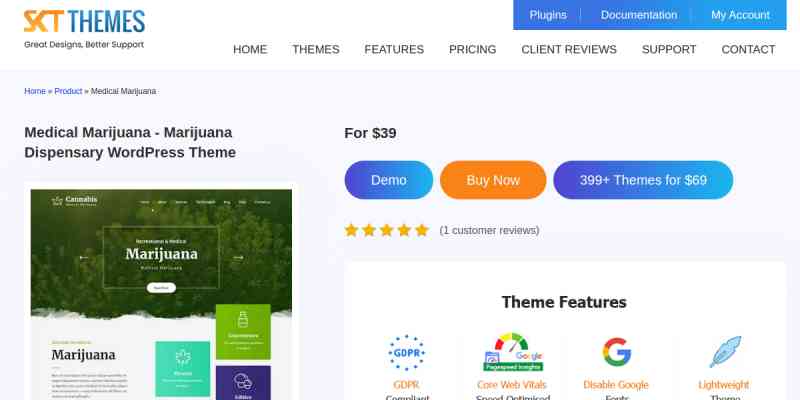Click the five-star rating icons
The image size is (800, 400).
[387, 230]
